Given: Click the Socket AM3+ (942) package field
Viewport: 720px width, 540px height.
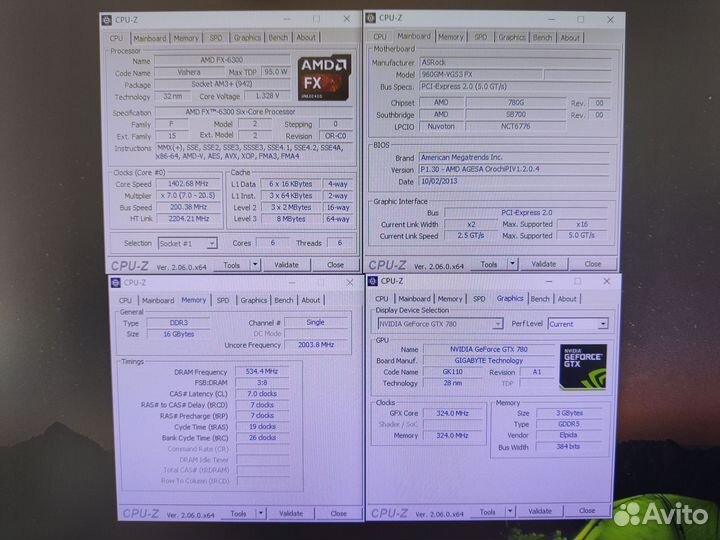Looking at the screenshot, I should click(222, 84).
